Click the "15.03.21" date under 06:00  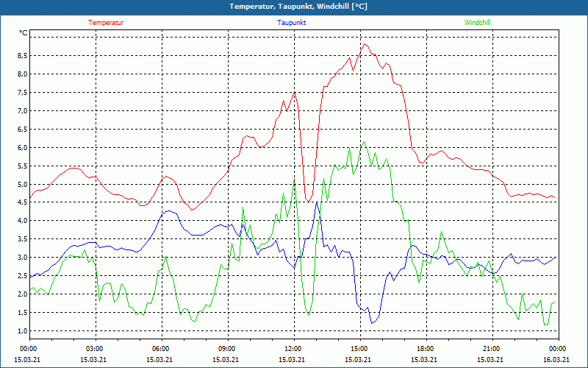point(159,359)
